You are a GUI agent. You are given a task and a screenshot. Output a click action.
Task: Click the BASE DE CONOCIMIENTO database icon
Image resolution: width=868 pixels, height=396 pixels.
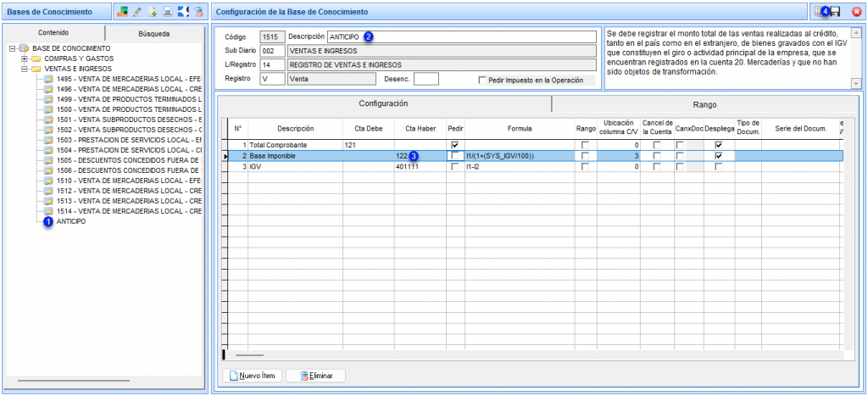pos(25,48)
